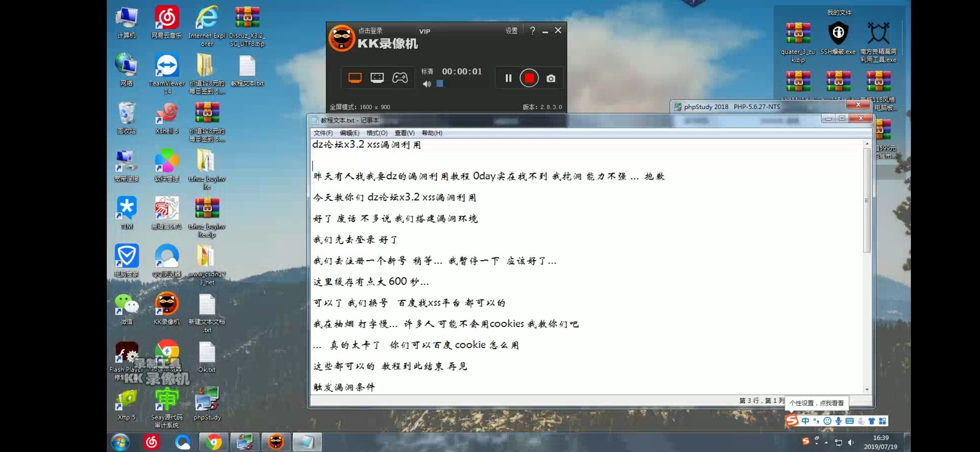Open the 编辑(E) menu in Notepad
980x452 pixels.
(349, 133)
